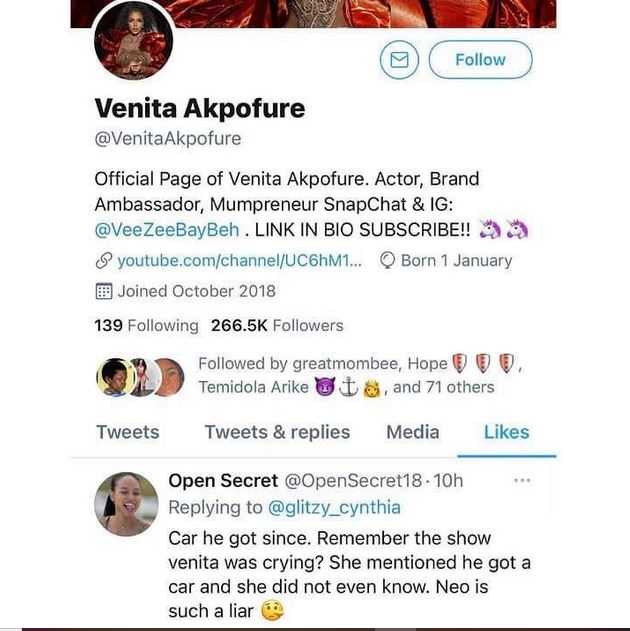This screenshot has height=631, width=630.
Task: Switch to Tweets & replies tab
Action: (x=277, y=432)
